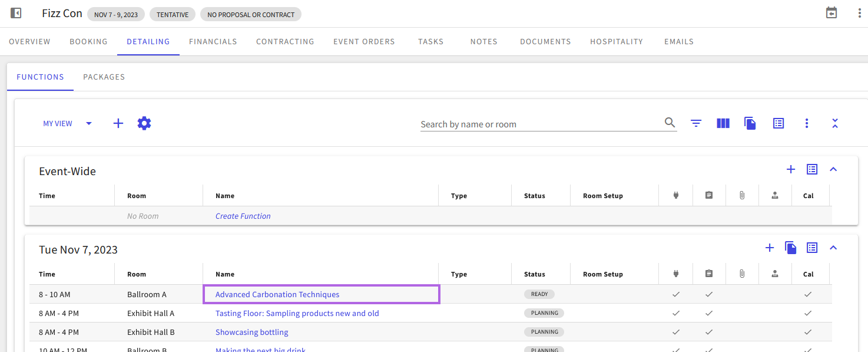Viewport: 868px width, 352px height.
Task: Click the Exhibit Hall B room cell
Action: pos(151,332)
